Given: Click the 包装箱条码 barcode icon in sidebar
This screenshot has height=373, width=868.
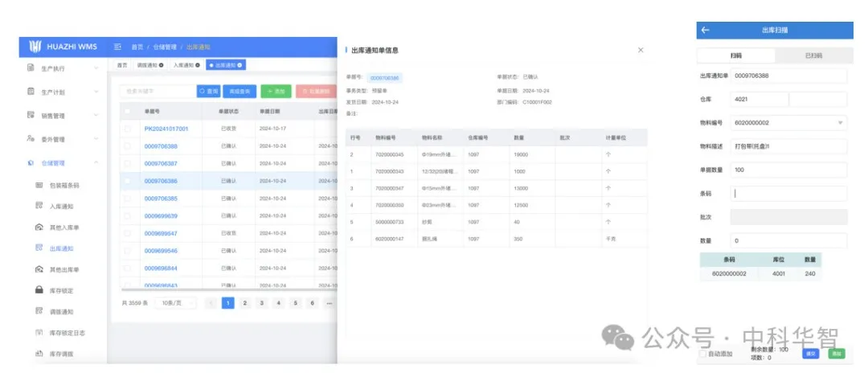Looking at the screenshot, I should (39, 185).
